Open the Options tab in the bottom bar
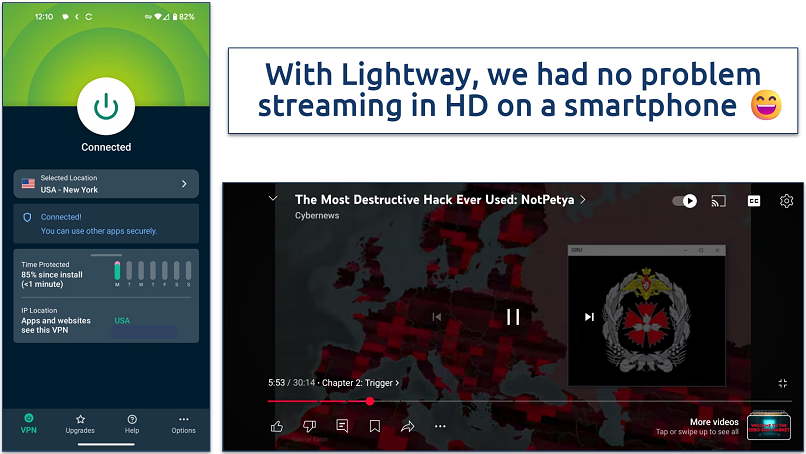806x454 pixels. [x=183, y=423]
